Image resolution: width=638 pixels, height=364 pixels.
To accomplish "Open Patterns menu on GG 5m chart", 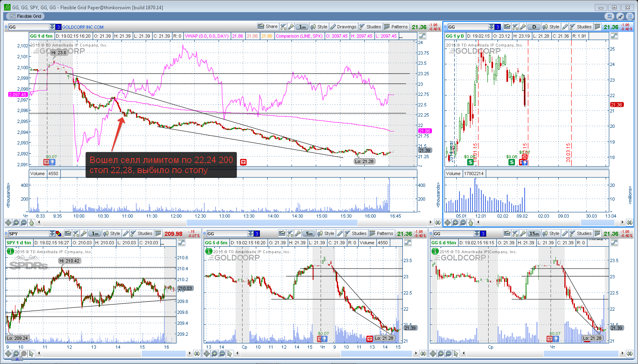I will [x=381, y=233].
